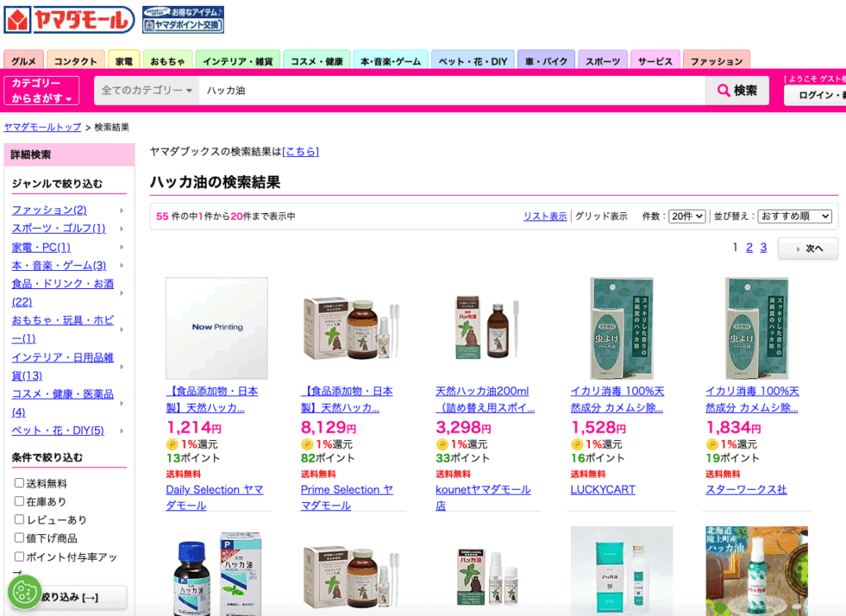The width and height of the screenshot is (846, 616).
Task: Open the 本・音楽・ゲーム tab
Action: coord(391,61)
